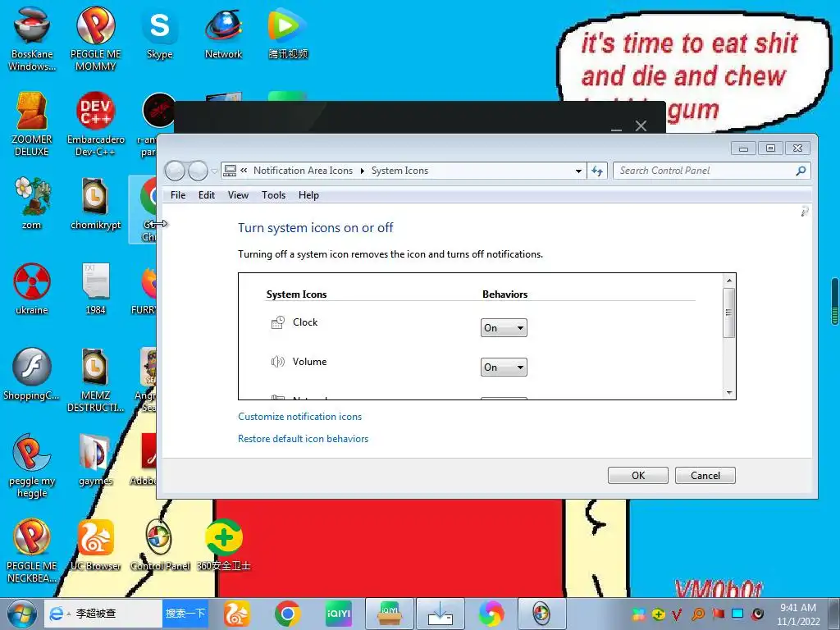Open the ShoppingC... Flash icon

point(32,373)
